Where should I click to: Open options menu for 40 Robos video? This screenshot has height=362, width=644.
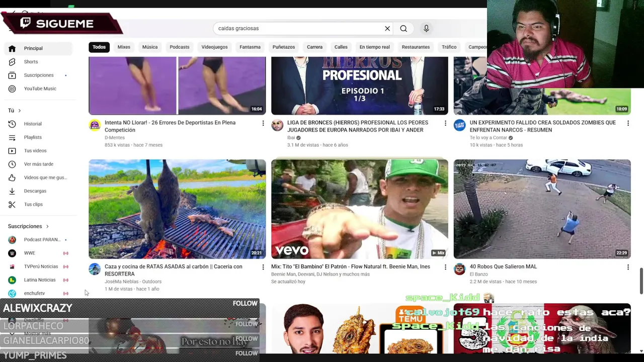click(x=628, y=267)
